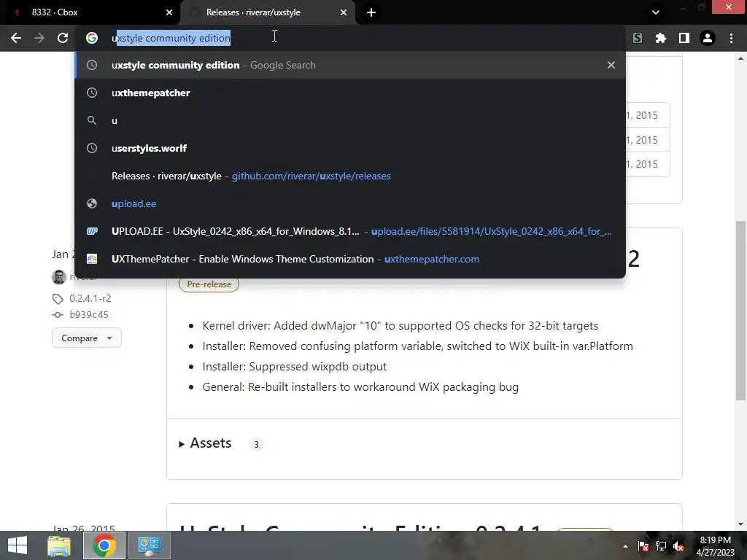Select the upload.ee suggestion
This screenshot has height=560, width=747.
pos(350,203)
